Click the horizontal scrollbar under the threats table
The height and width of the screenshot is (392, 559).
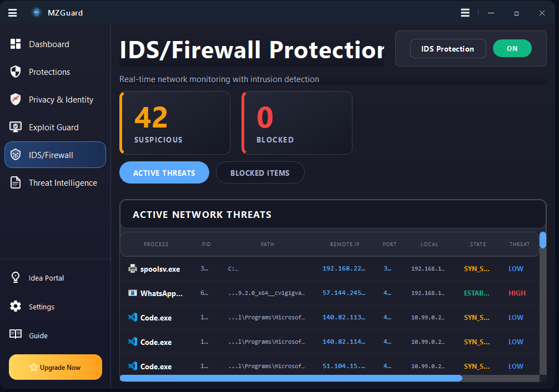coord(290,378)
